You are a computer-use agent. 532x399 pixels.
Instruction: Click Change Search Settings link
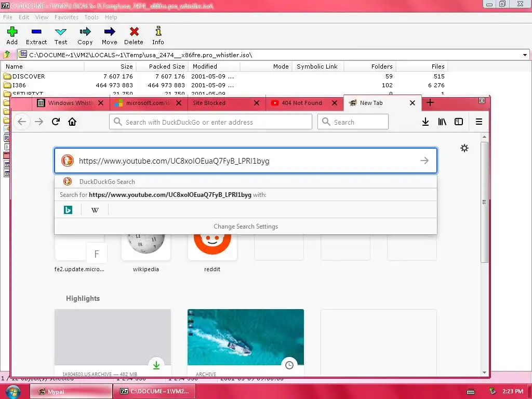[246, 227]
